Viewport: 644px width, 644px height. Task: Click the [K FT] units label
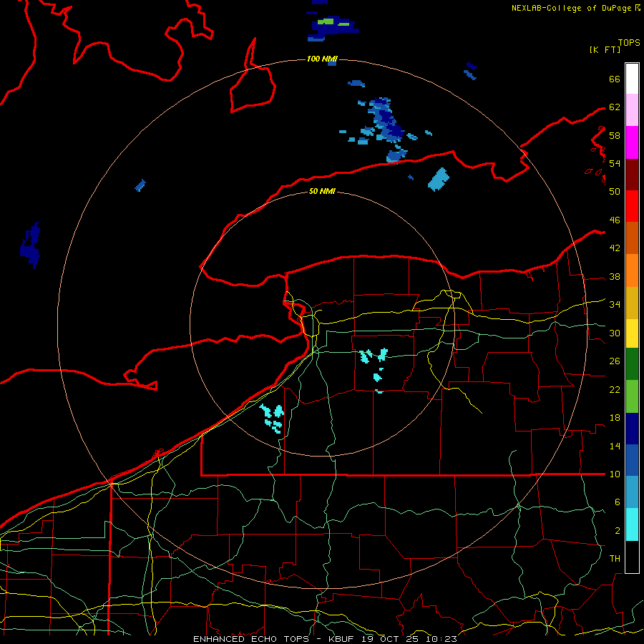pyautogui.click(x=605, y=49)
